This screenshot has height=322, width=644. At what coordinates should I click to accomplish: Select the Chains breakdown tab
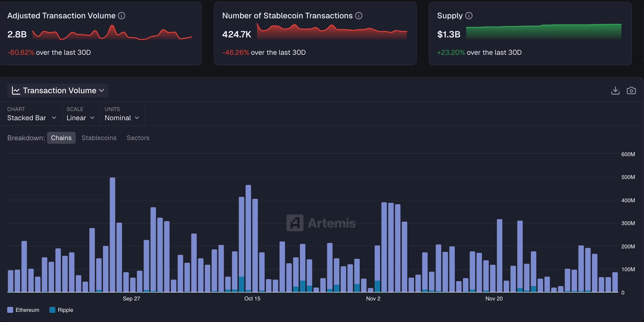coord(61,138)
